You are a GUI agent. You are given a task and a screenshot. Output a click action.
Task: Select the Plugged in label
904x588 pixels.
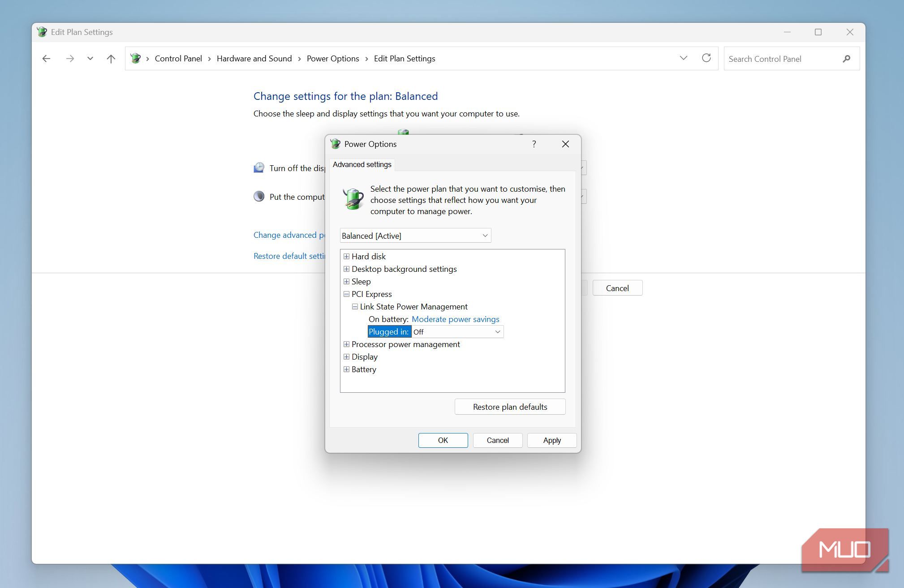coord(389,332)
